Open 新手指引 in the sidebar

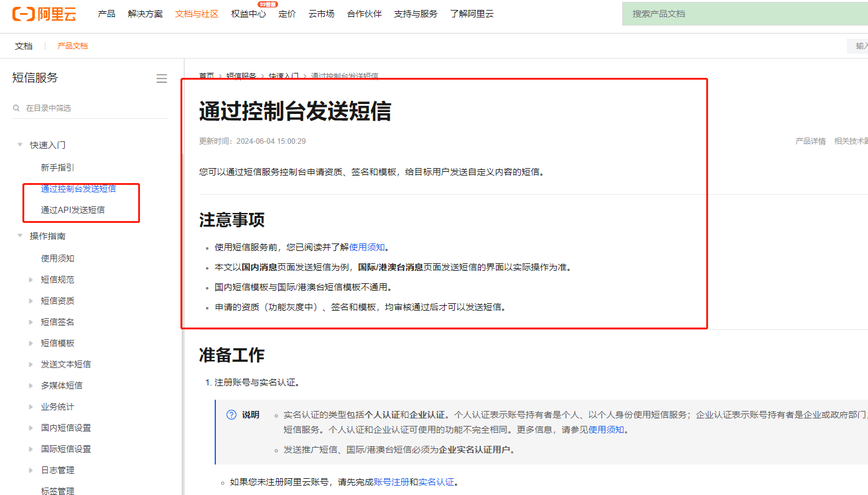[58, 167]
